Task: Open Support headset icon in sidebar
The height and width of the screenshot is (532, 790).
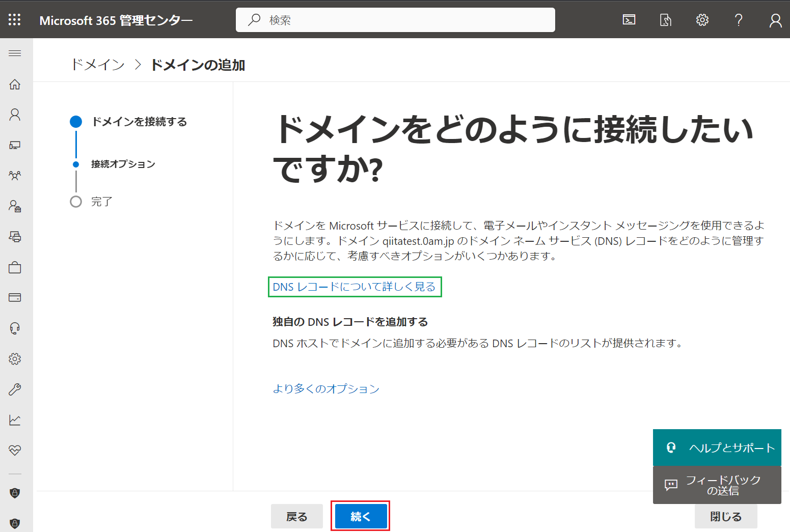Action: [x=15, y=328]
